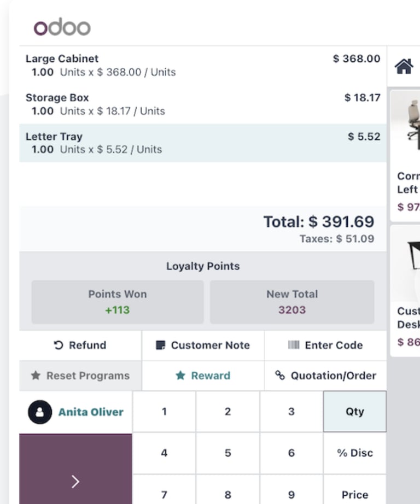Tap the number 1 on the numpad

[164, 412]
